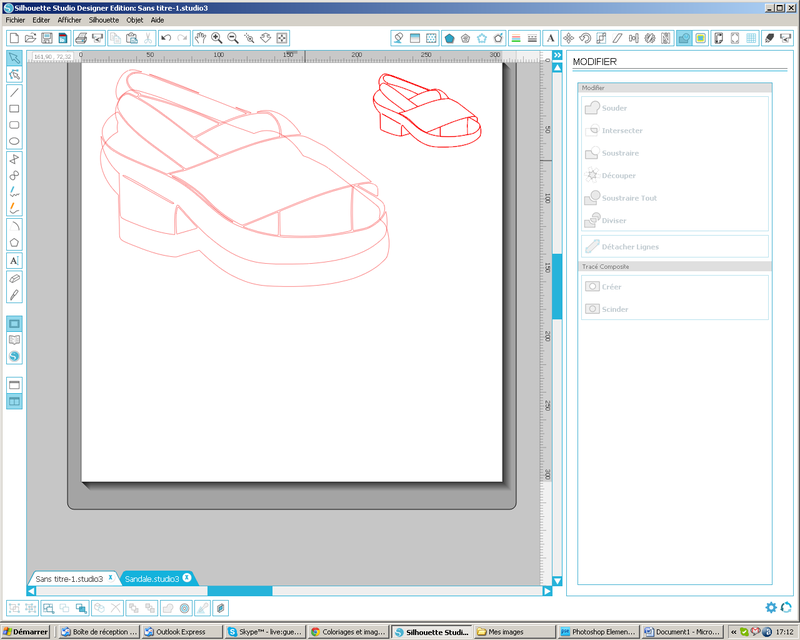Click the Group Selected Shapes icon
The image size is (800, 640).
tap(14, 608)
